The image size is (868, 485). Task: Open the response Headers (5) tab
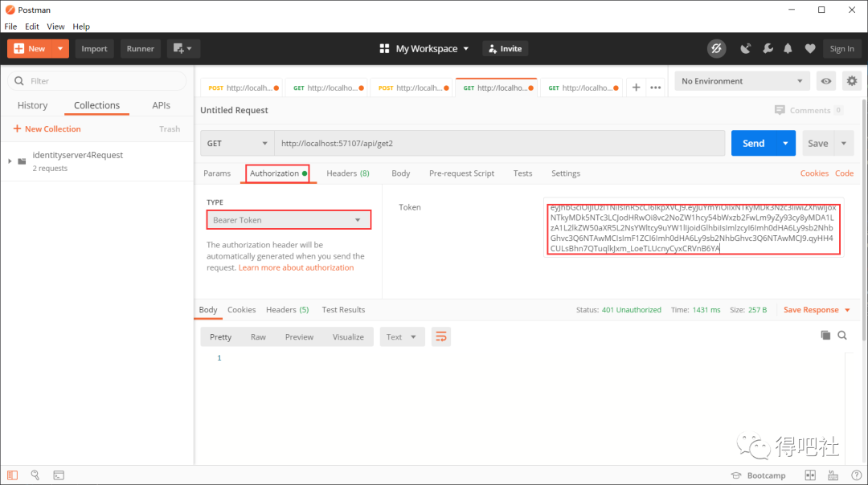click(x=287, y=310)
